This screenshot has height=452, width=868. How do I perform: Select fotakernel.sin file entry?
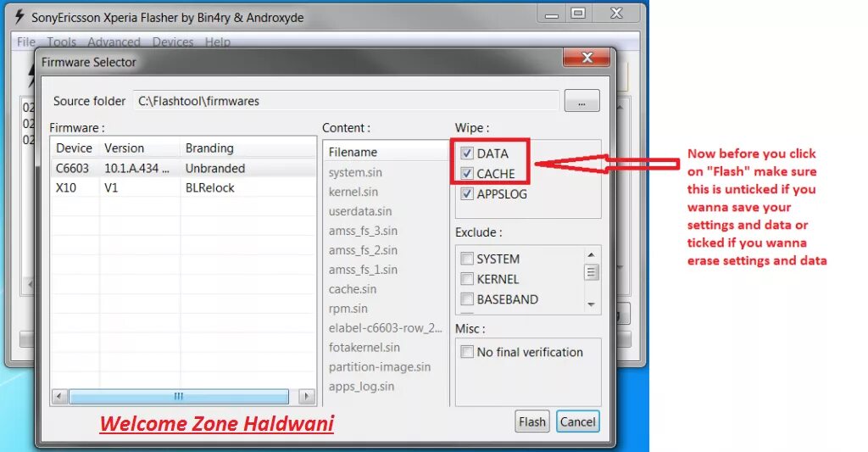[364, 348]
